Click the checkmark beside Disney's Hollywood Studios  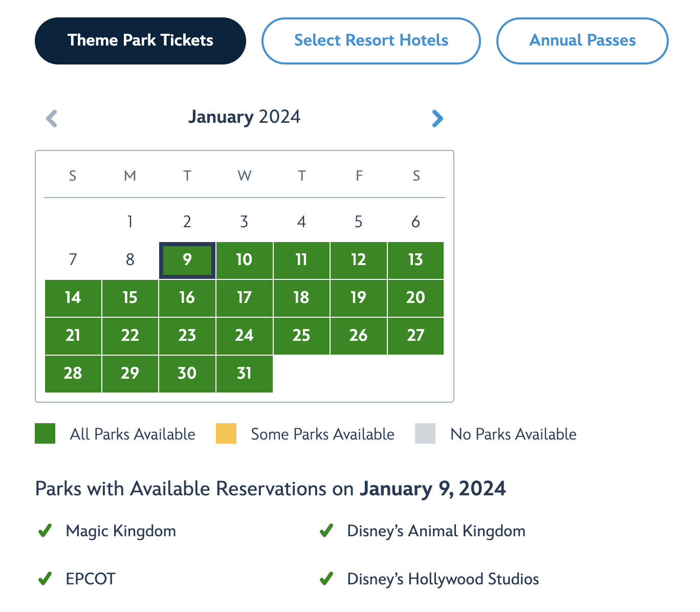tap(326, 579)
